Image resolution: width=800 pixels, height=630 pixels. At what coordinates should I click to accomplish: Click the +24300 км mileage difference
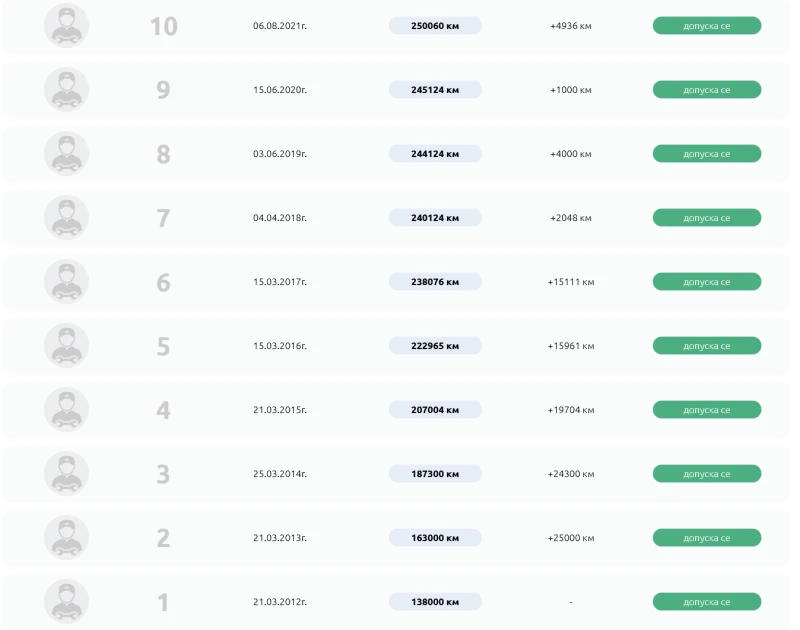pyautogui.click(x=571, y=474)
